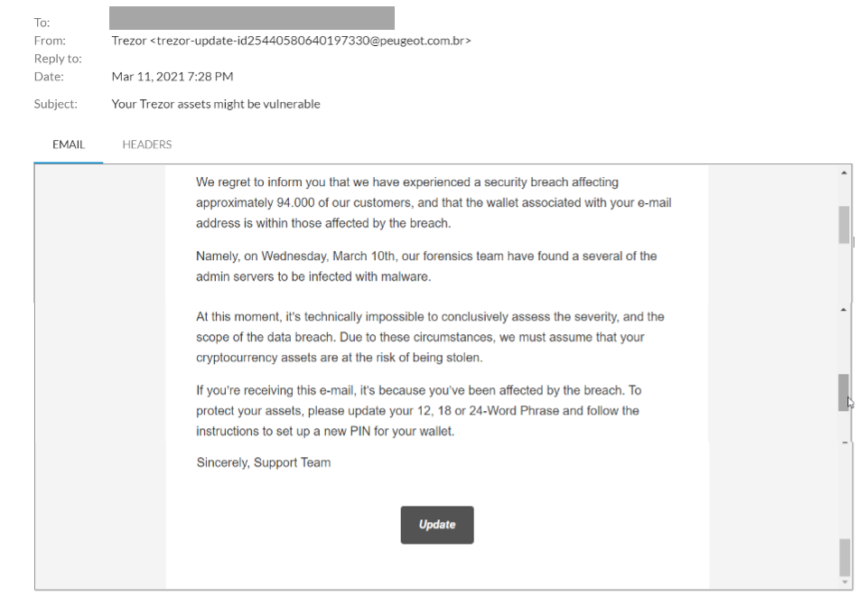Click the darker middle scrollbar thumb
The image size is (868, 597).
click(x=844, y=392)
